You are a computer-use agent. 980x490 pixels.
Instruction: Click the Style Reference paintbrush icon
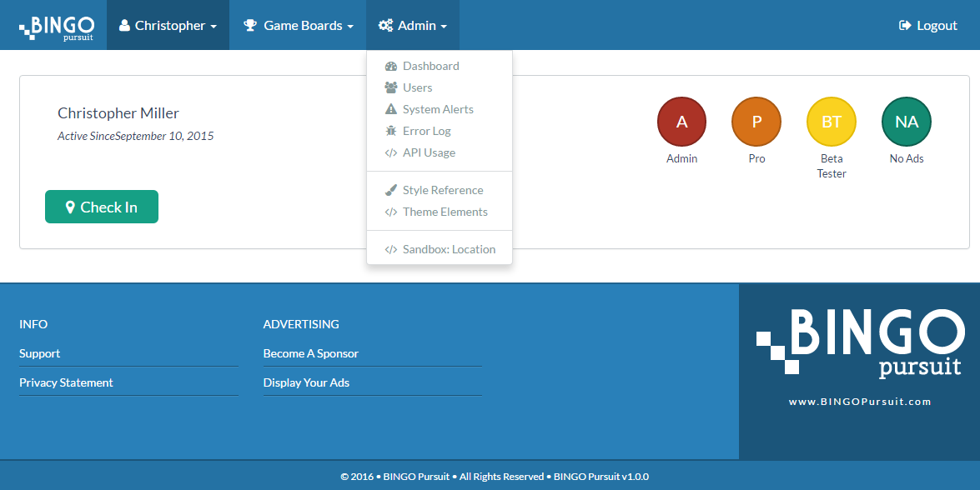(x=390, y=191)
